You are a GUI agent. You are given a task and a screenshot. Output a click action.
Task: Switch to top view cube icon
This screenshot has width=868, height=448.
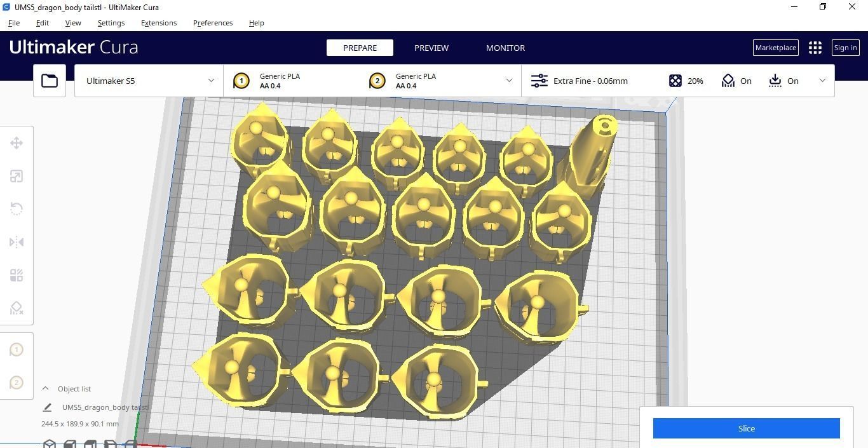pos(90,444)
